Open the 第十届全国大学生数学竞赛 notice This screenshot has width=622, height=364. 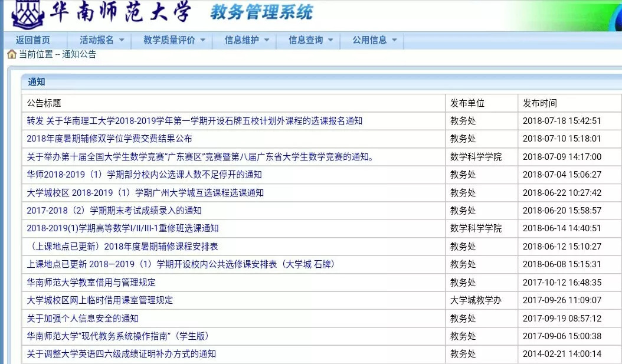pyautogui.click(x=200, y=157)
